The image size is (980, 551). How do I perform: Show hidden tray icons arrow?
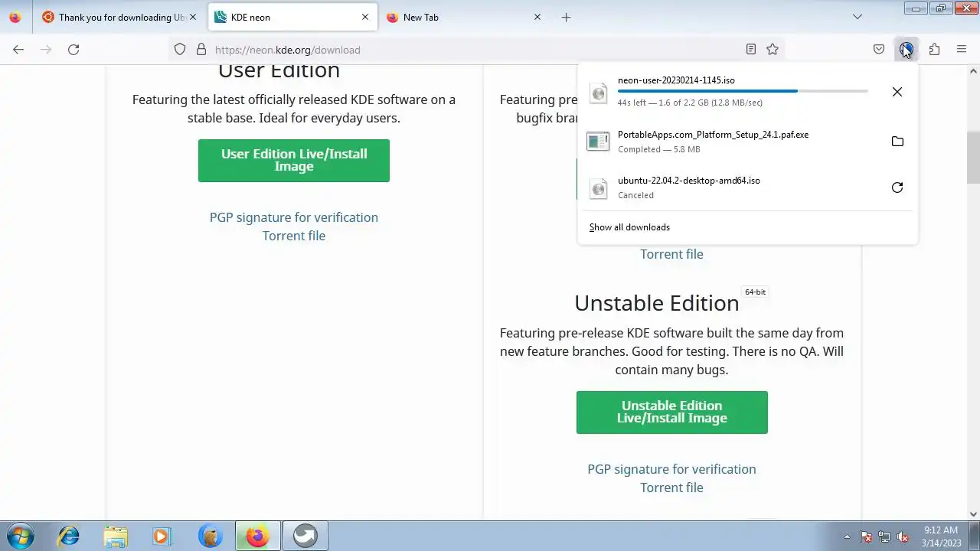point(847,536)
